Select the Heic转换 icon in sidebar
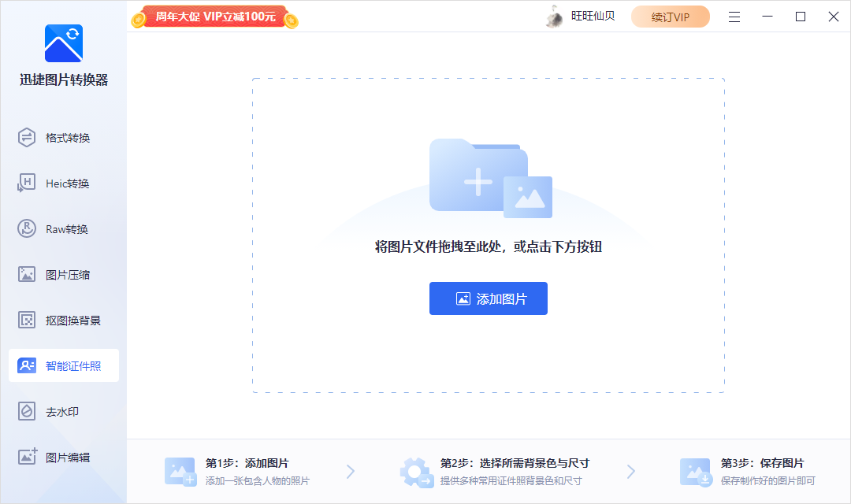Image resolution: width=851 pixels, height=504 pixels. [27, 183]
